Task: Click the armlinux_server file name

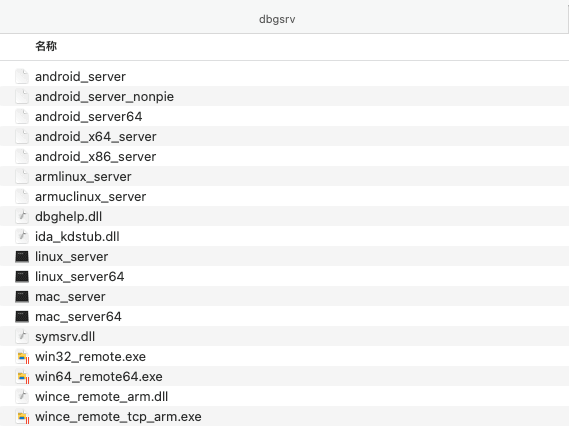Action: (x=83, y=177)
